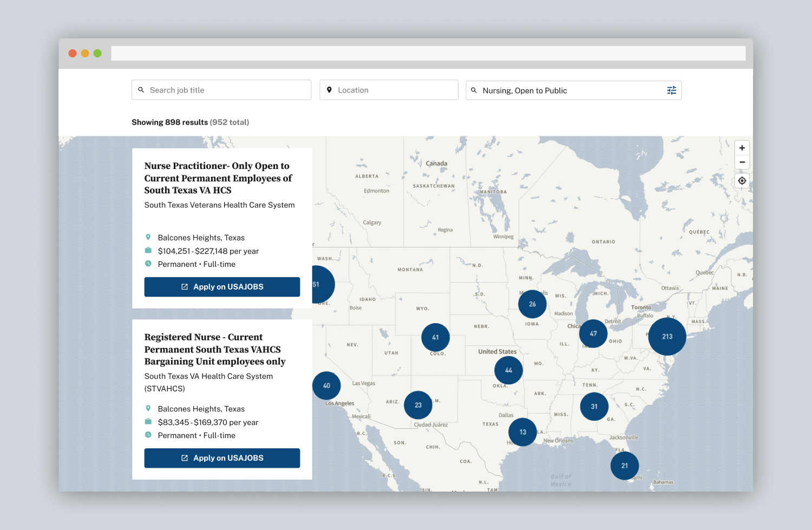Image resolution: width=812 pixels, height=530 pixels.
Task: Open the filter settings sliders icon
Action: point(671,90)
